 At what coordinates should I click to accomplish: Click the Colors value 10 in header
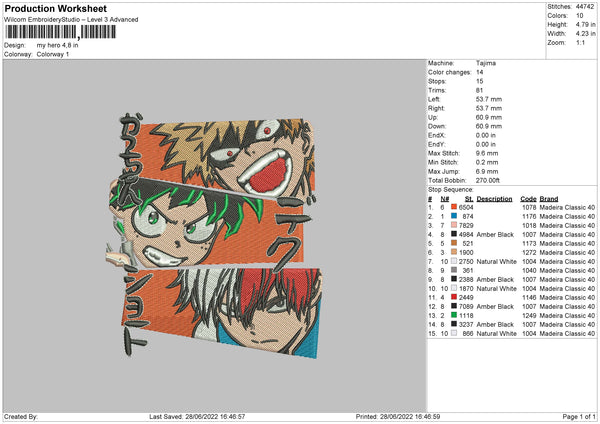pos(580,16)
